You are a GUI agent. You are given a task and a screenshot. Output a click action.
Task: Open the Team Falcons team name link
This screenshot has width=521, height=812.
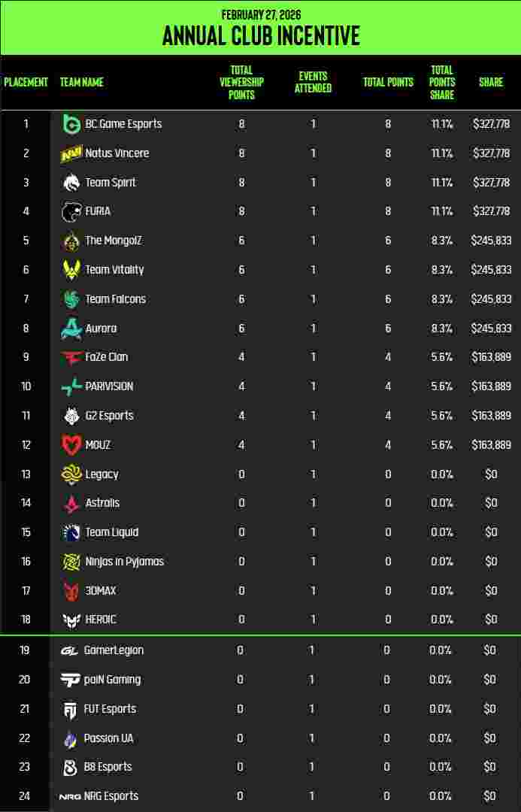(115, 299)
